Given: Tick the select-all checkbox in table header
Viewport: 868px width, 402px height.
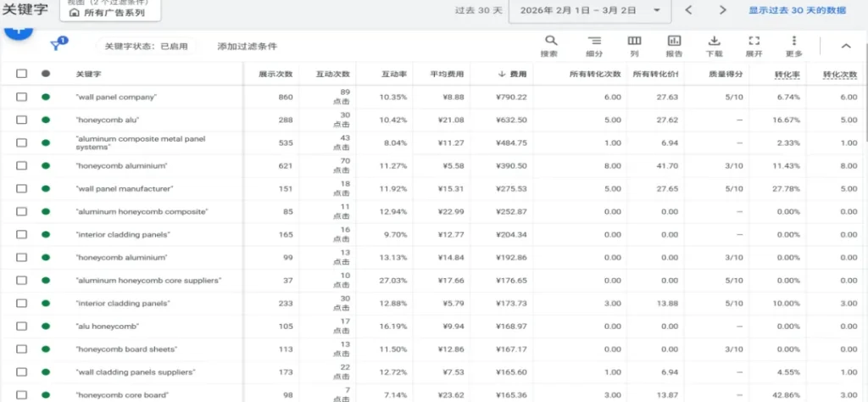Looking at the screenshot, I should pos(22,74).
